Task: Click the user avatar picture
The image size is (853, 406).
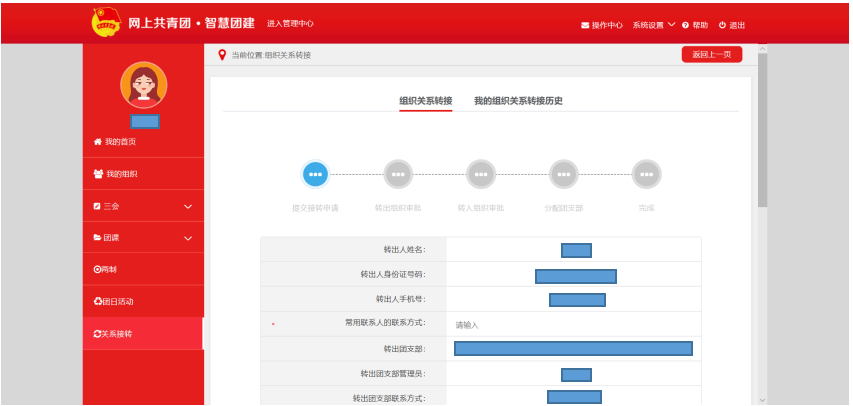Action: (143, 85)
